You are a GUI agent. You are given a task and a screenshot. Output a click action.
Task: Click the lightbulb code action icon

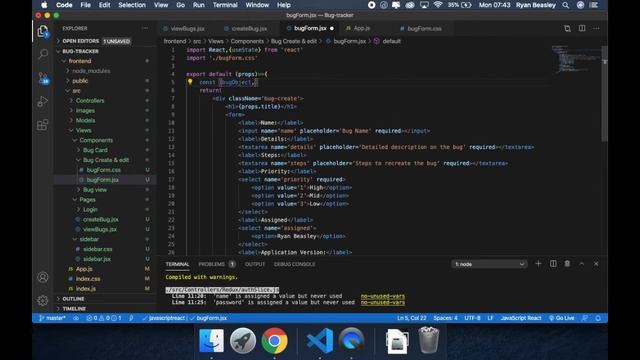pos(190,82)
